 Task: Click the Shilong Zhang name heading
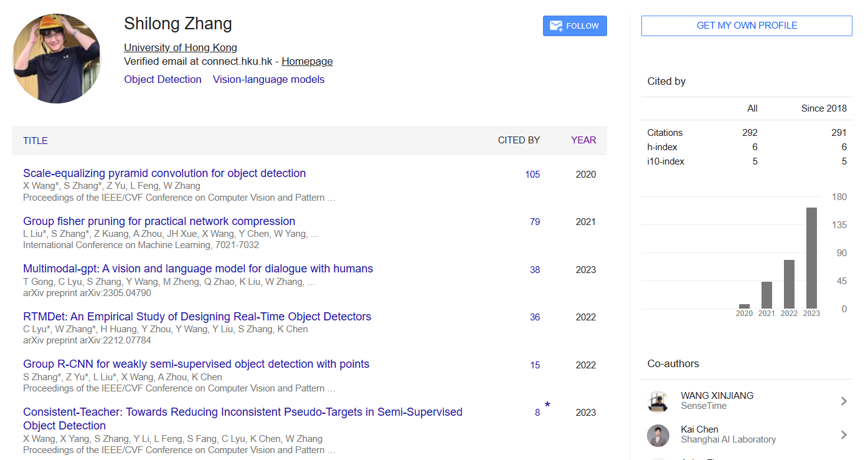coord(178,24)
